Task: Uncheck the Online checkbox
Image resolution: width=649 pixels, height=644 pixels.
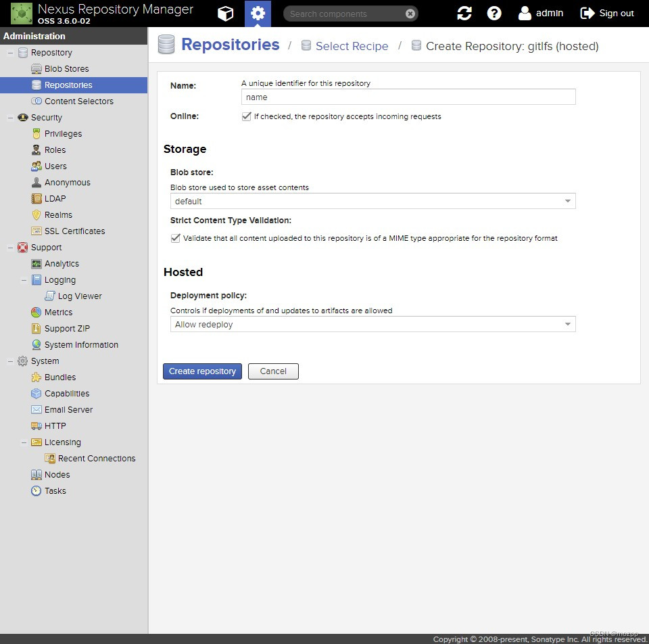Action: (246, 116)
